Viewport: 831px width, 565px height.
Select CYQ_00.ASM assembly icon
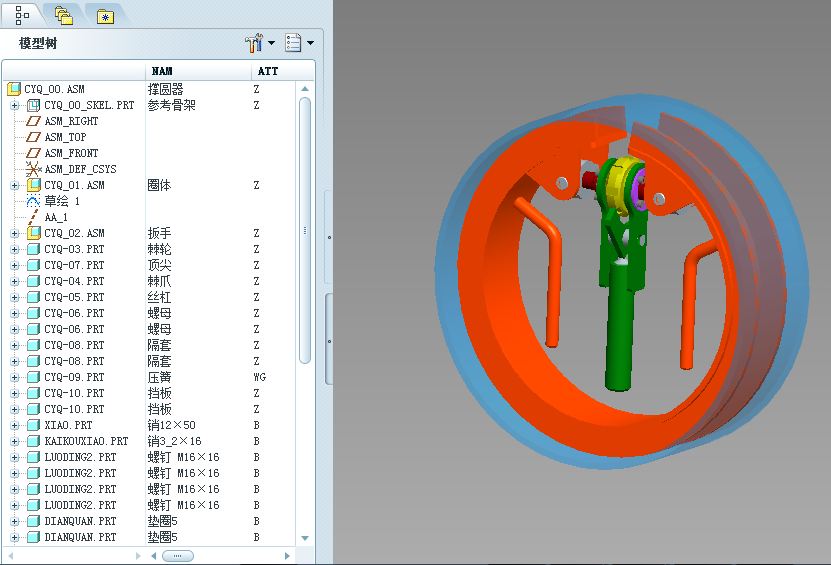coord(14,89)
